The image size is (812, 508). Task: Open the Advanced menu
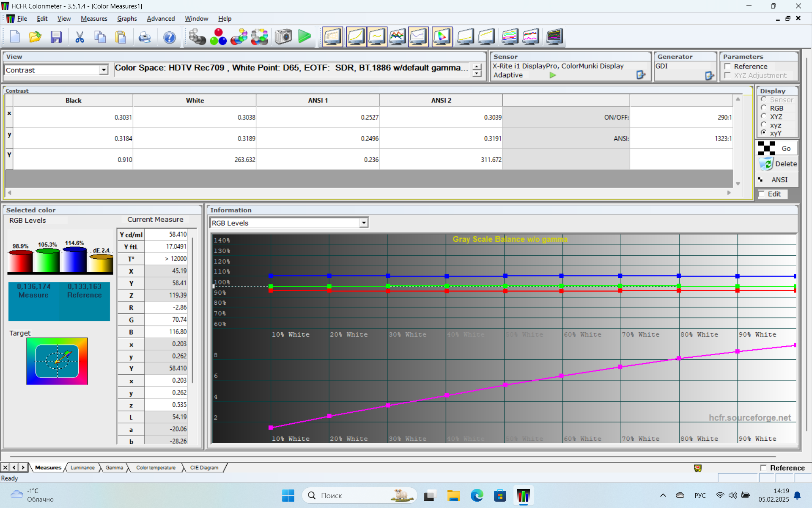(x=160, y=19)
